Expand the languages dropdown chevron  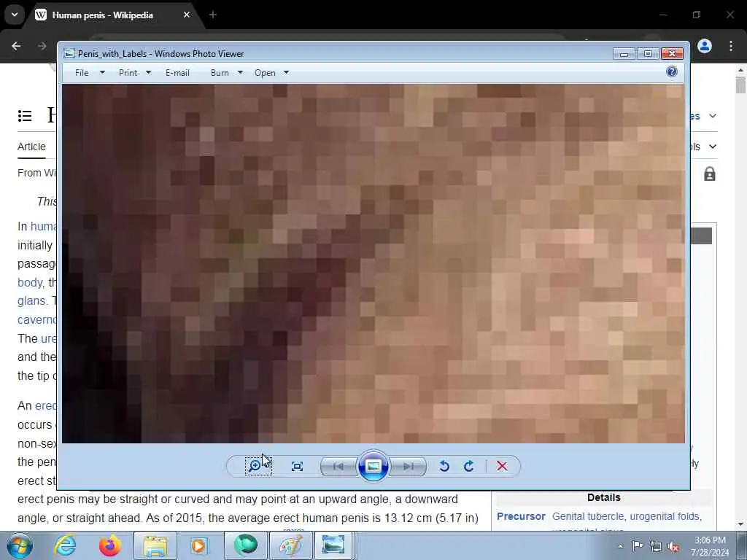pos(713,116)
